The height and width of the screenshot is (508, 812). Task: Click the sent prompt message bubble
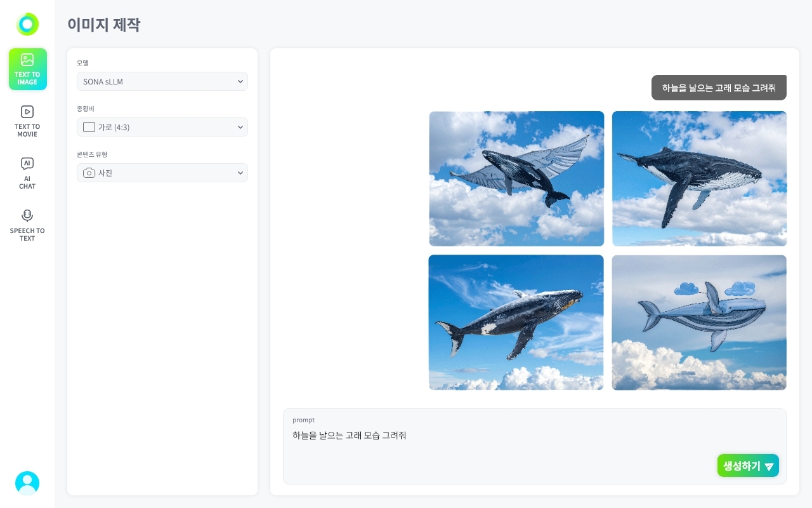[x=719, y=88]
